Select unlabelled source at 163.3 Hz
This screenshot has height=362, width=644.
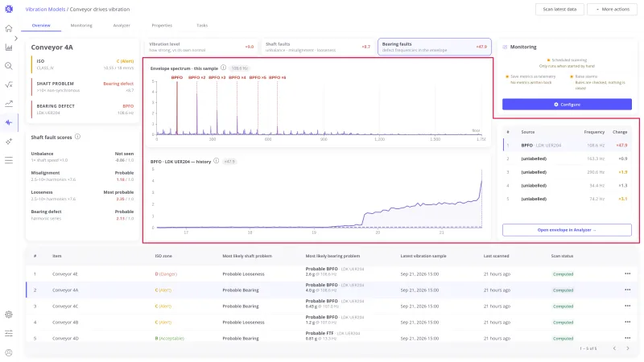[x=567, y=158]
